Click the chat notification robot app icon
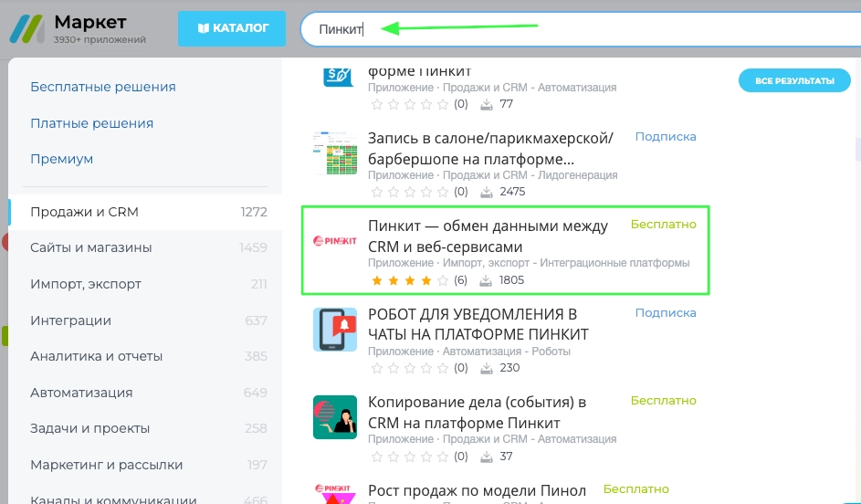 coord(334,330)
